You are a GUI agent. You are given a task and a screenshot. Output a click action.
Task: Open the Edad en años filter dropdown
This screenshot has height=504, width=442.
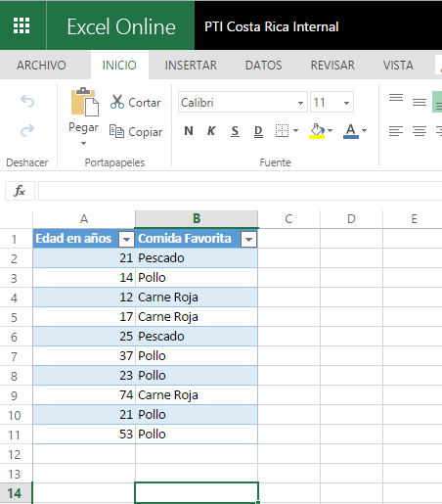(x=126, y=240)
